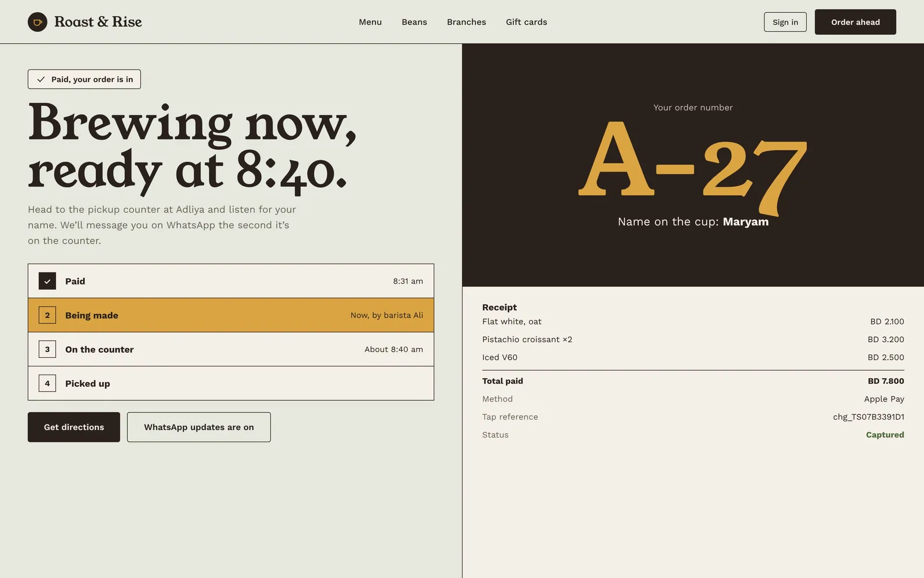Open Gift cards in the navigation

(x=526, y=22)
